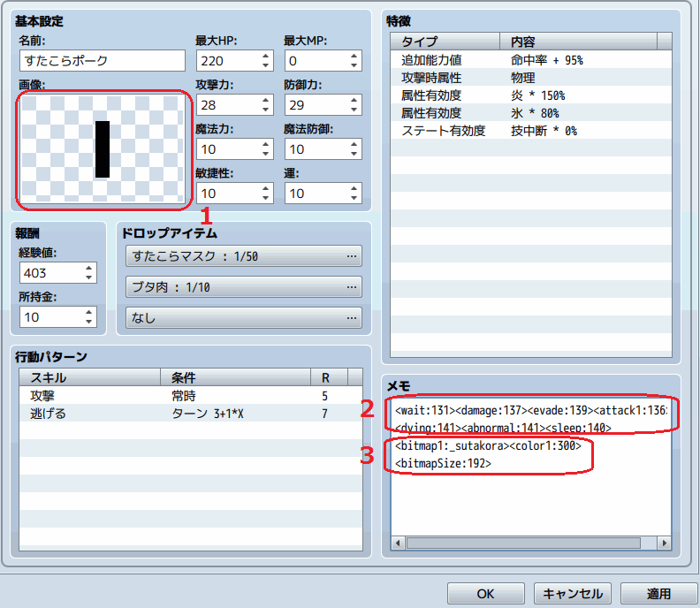Open the empty なし drop item slot
This screenshot has height=608, width=700.
(x=244, y=318)
